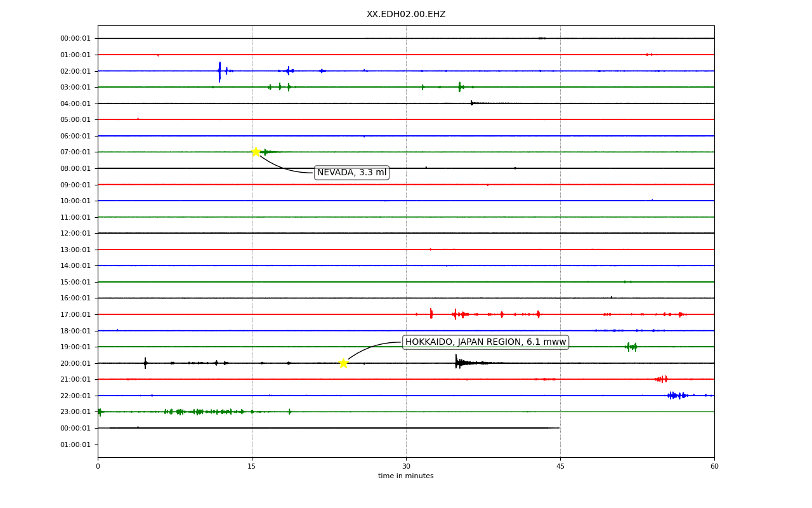Click the 20:00:01 time label on the y-axis
This screenshot has height=508, width=812.
[75, 363]
